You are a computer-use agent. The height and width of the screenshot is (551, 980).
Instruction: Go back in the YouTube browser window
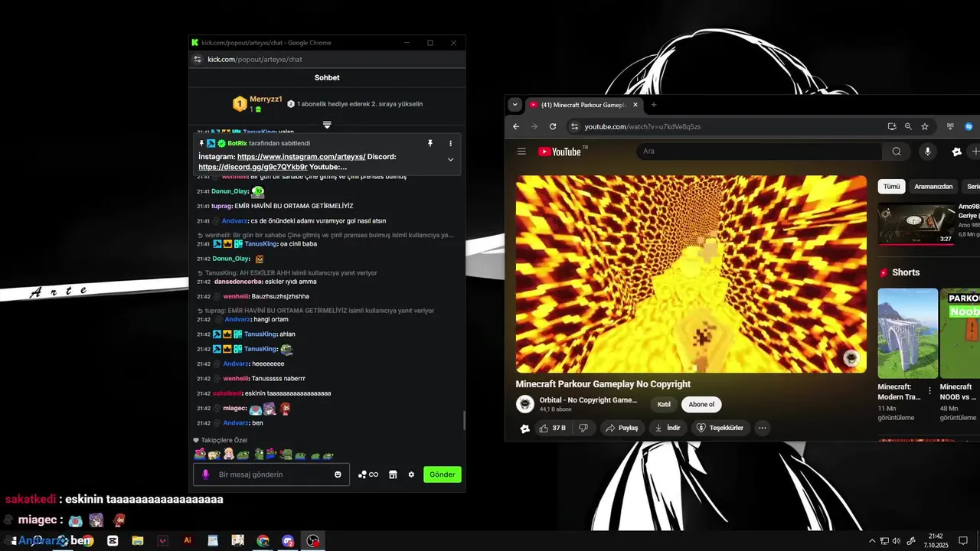click(516, 126)
